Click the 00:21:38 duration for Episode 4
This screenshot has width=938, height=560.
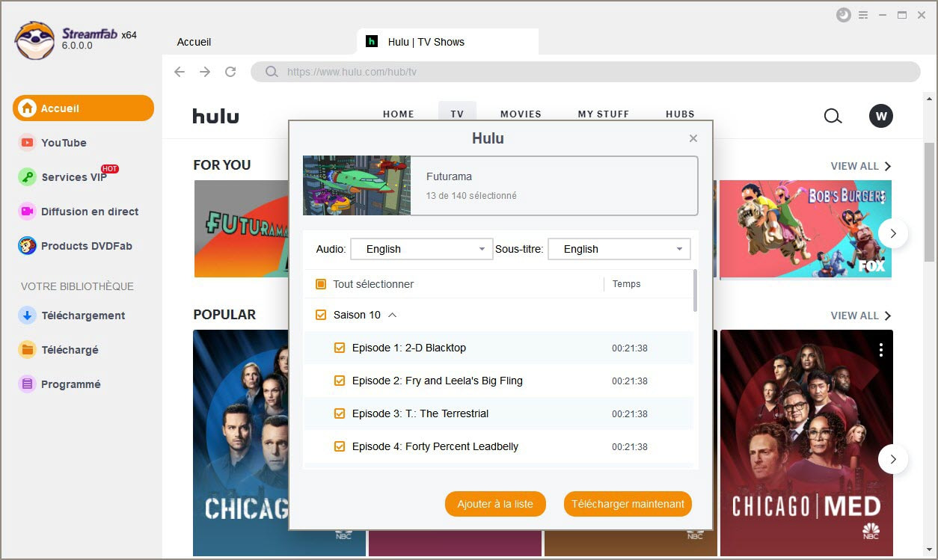(x=630, y=446)
